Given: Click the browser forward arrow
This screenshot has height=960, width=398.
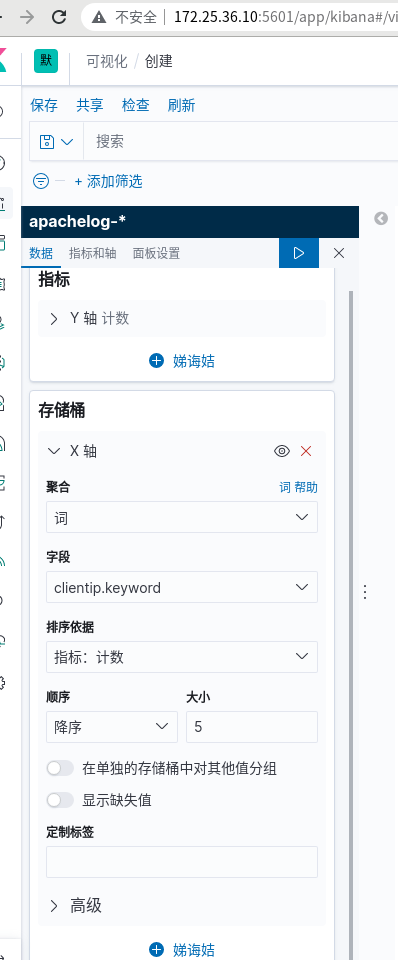Looking at the screenshot, I should [x=27, y=17].
